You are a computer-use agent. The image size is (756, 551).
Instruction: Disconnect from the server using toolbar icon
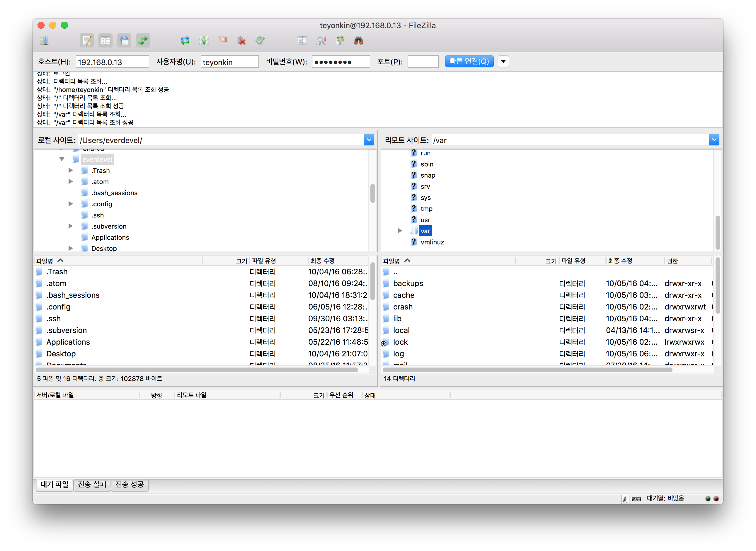pos(241,41)
